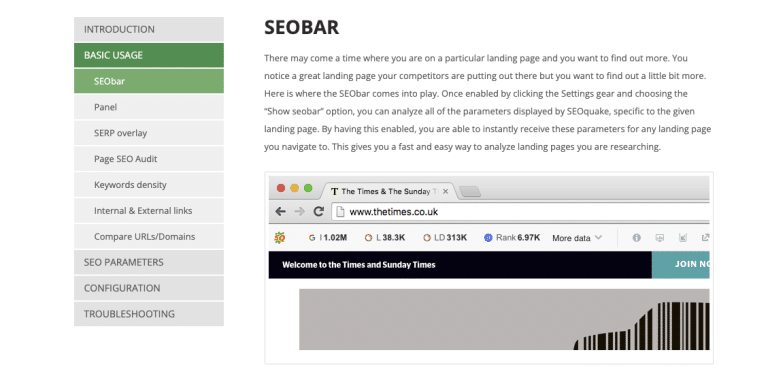Click the domain links icon beside LD 313K
The image size is (768, 378).
tap(427, 238)
